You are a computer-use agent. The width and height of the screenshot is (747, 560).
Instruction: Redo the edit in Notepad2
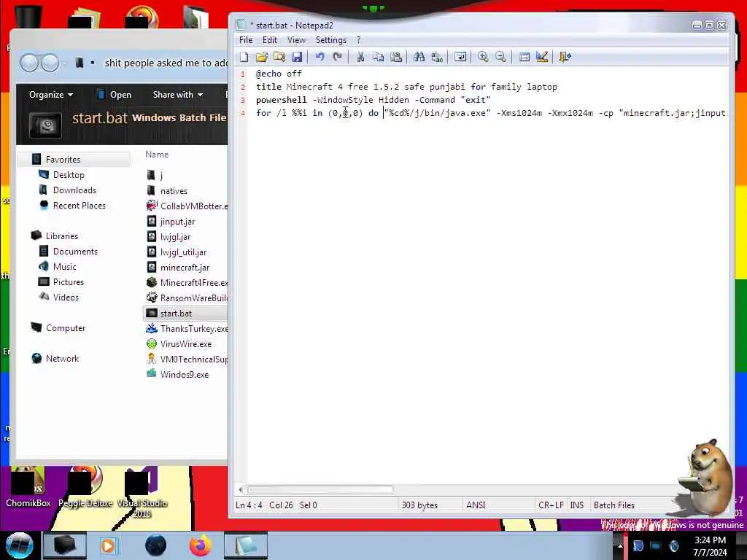(x=337, y=57)
